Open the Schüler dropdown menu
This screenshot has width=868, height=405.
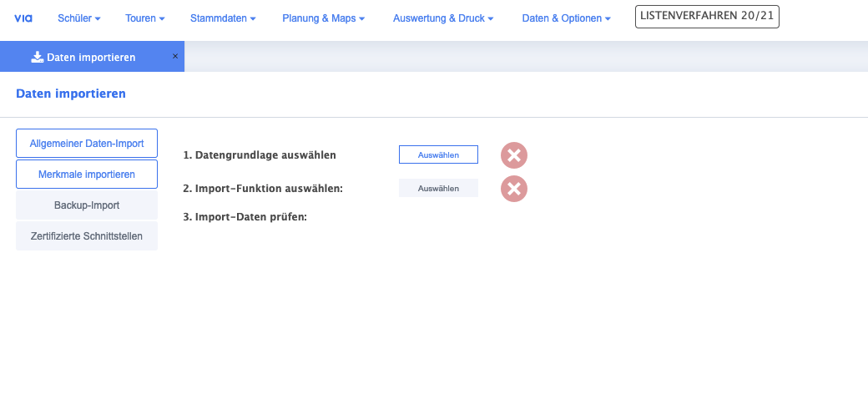pos(79,18)
